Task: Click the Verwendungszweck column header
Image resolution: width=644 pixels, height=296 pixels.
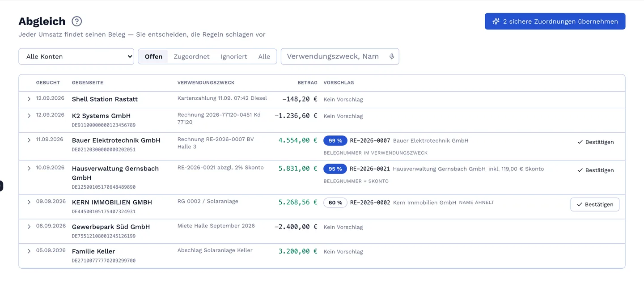Action: click(206, 83)
